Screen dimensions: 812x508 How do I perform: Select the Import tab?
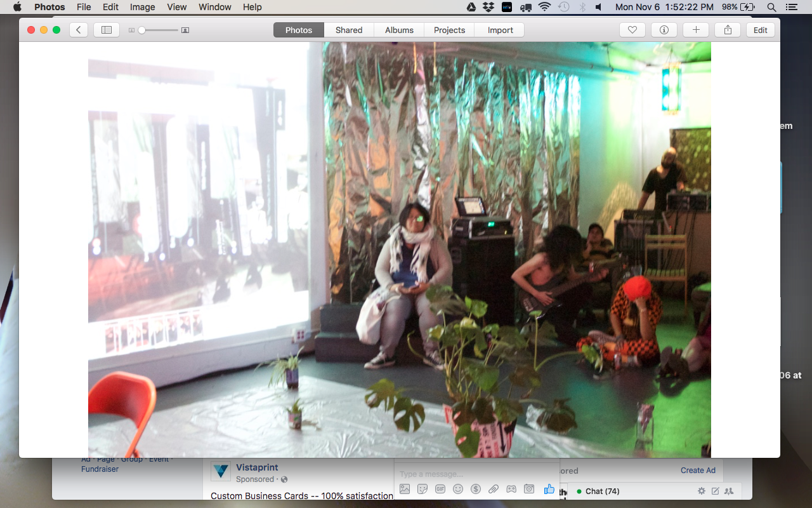tap(500, 30)
